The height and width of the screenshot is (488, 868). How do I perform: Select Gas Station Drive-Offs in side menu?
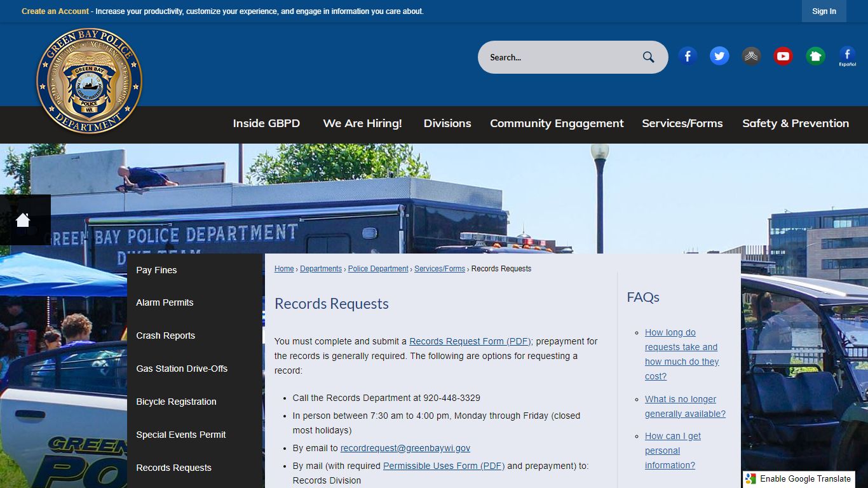coord(196,369)
